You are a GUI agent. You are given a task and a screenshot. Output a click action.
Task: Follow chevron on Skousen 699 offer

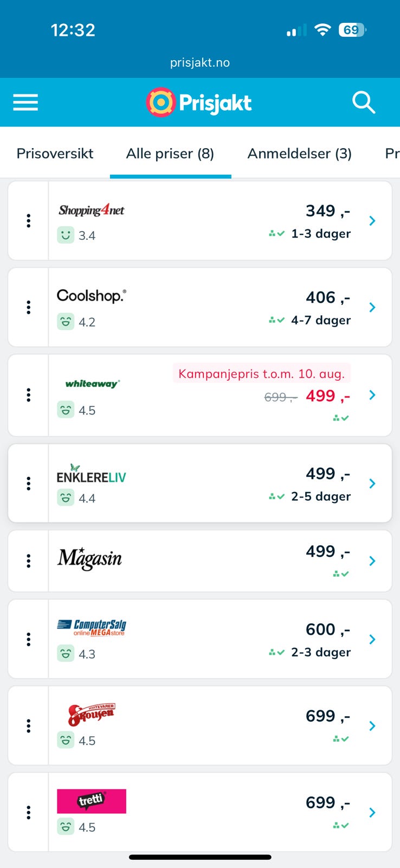[x=372, y=726]
